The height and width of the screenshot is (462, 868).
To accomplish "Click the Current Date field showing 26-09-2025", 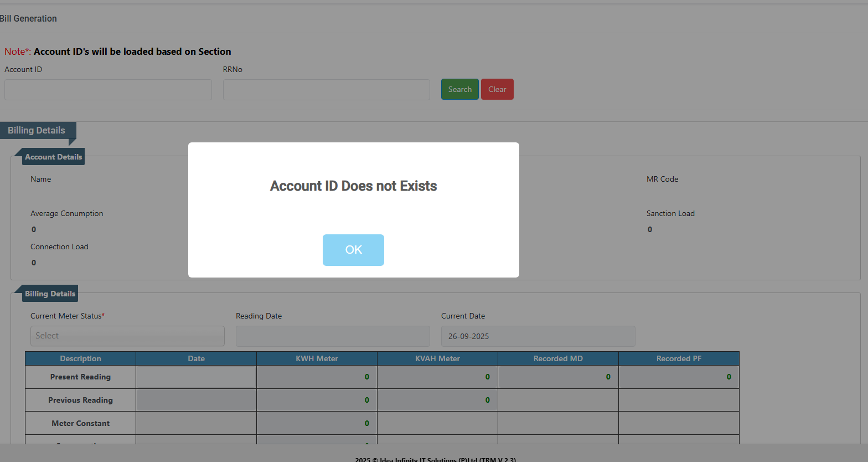I will pos(538,336).
